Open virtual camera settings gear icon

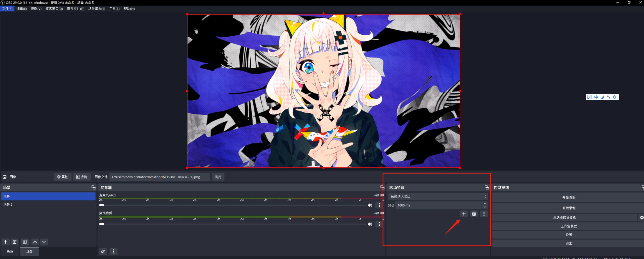[641, 217]
